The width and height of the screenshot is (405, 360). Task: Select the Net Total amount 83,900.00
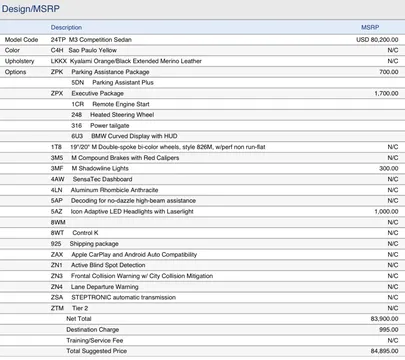coord(384,319)
